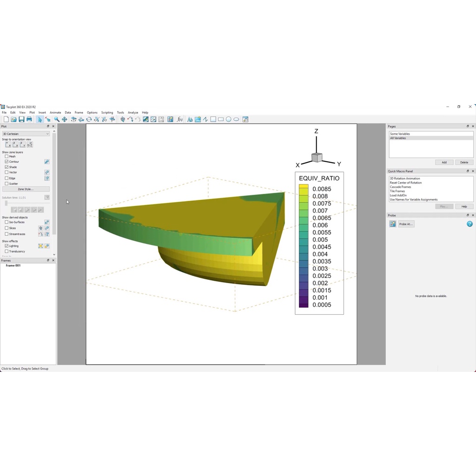Open the Analyze menu

133,112
